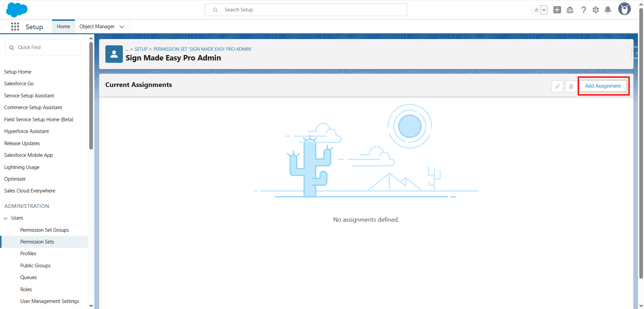Image resolution: width=644 pixels, height=309 pixels.
Task: Click the Add Assignment button
Action: pyautogui.click(x=603, y=86)
